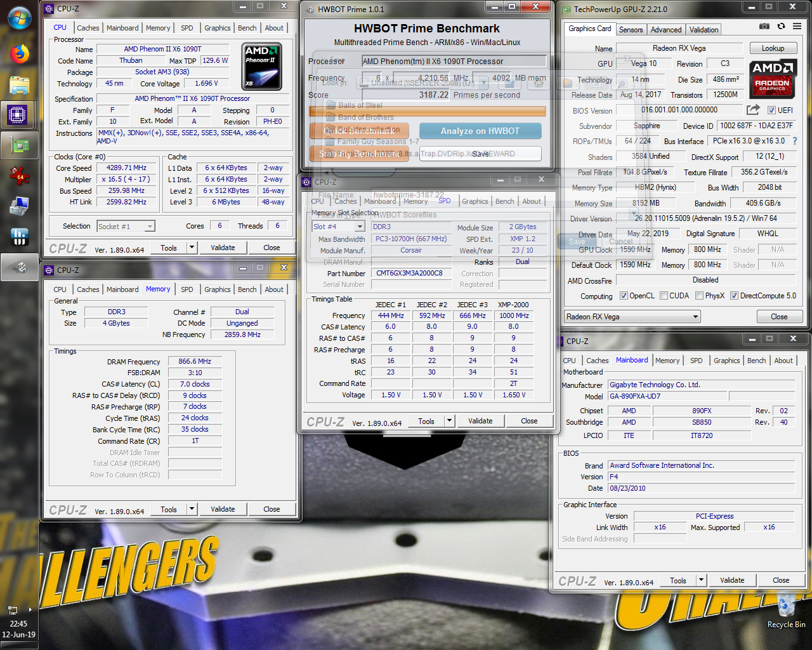Toggle the DirectCompute 5.0 checkbox

tap(734, 296)
